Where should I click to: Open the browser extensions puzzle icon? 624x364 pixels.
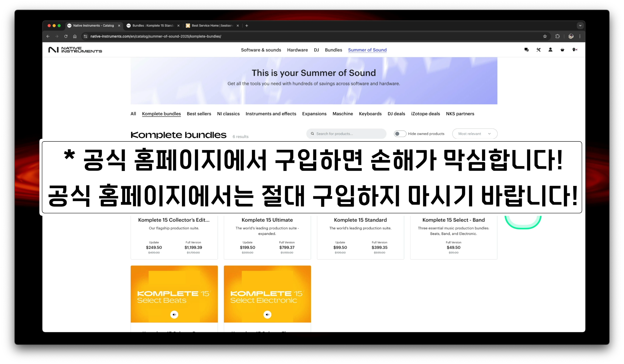click(557, 36)
